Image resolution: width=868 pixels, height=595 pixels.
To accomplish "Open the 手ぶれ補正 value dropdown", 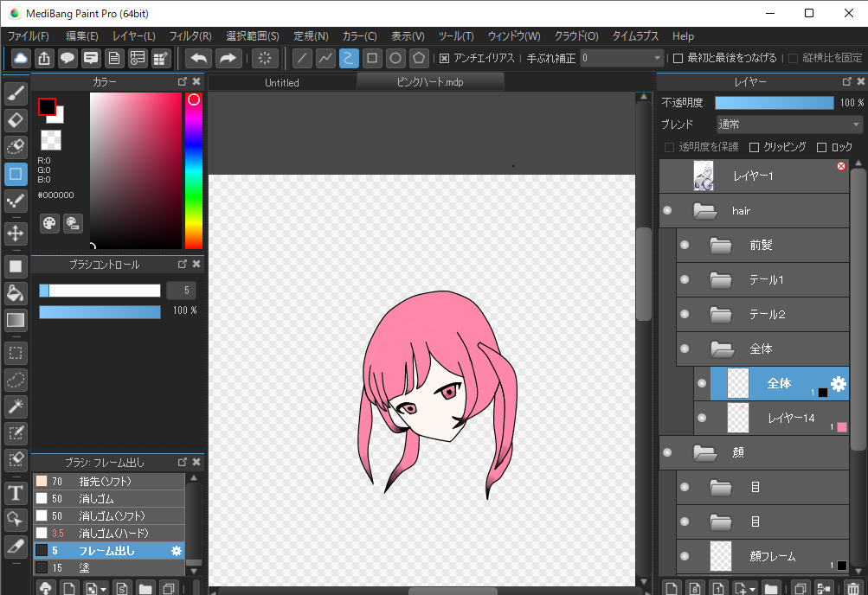I will [621, 58].
